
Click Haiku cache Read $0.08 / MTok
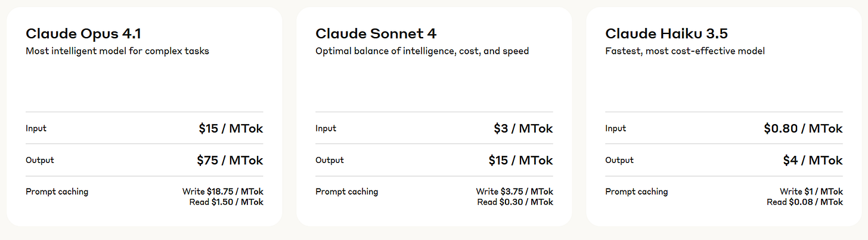[805, 202]
